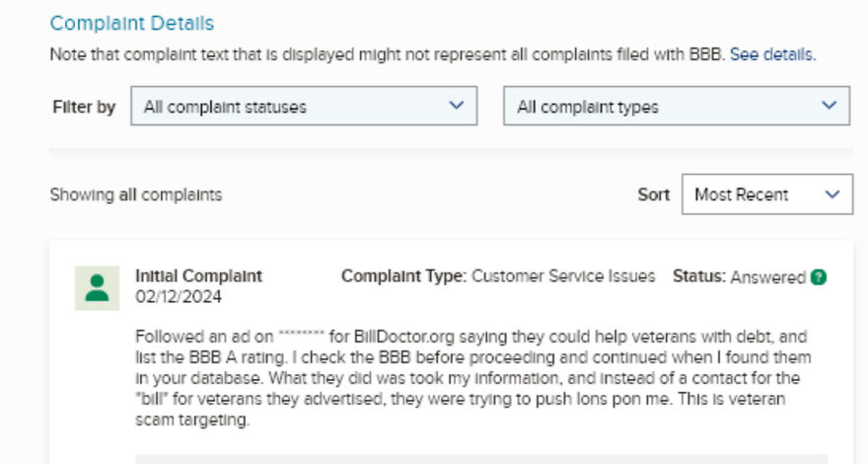Click the green question mark status icon
This screenshot has width=868, height=464.
[818, 277]
